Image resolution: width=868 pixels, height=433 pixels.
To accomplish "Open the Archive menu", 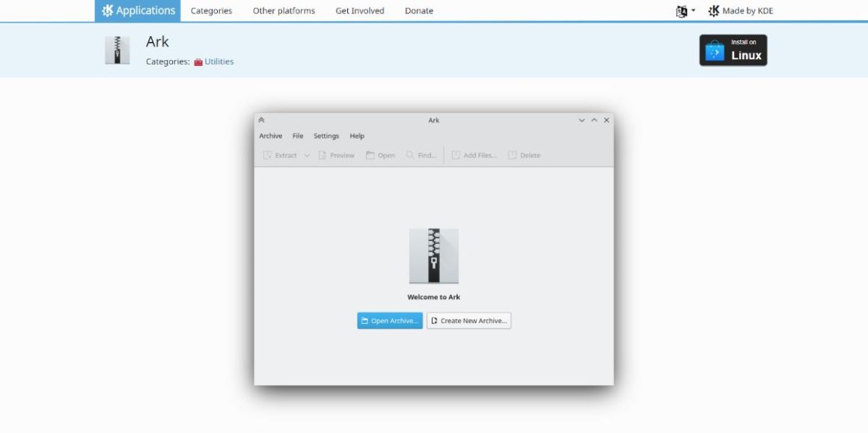I will [270, 136].
